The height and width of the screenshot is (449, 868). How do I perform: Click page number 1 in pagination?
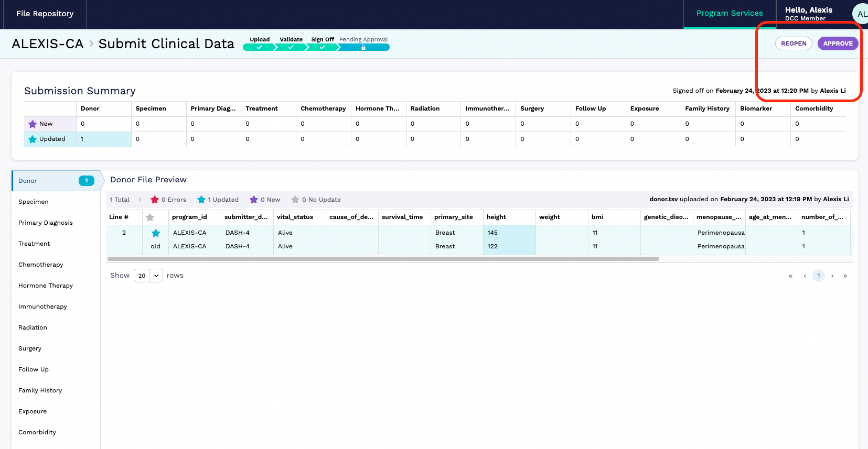(x=819, y=276)
